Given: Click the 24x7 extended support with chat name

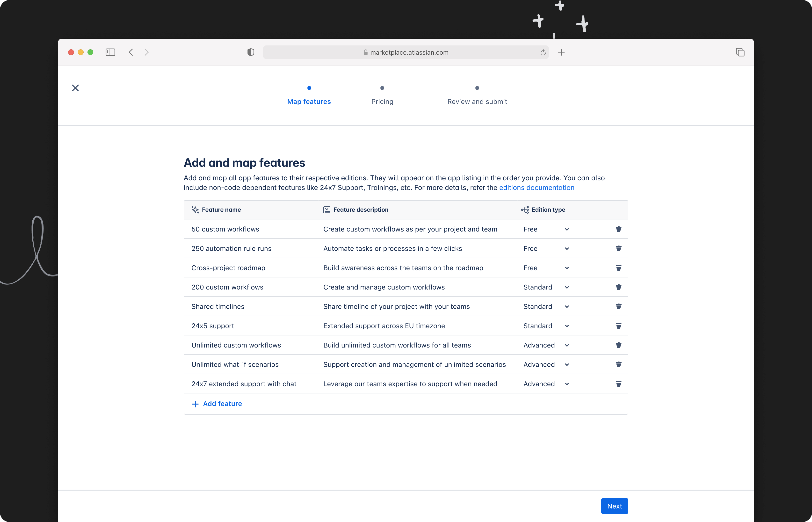Looking at the screenshot, I should [x=244, y=384].
